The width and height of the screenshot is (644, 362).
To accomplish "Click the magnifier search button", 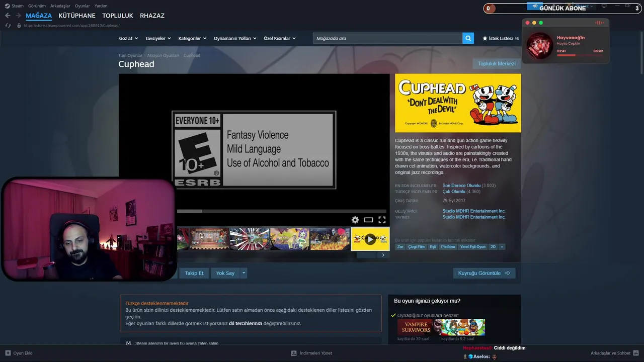I will pos(468,38).
